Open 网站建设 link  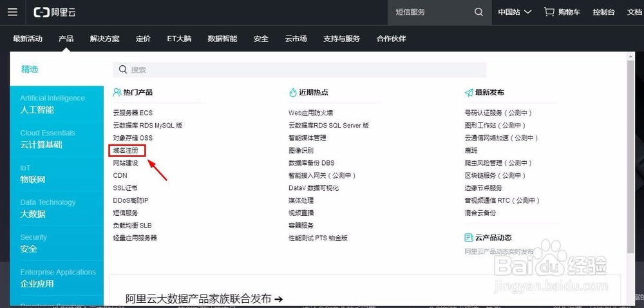coord(126,163)
